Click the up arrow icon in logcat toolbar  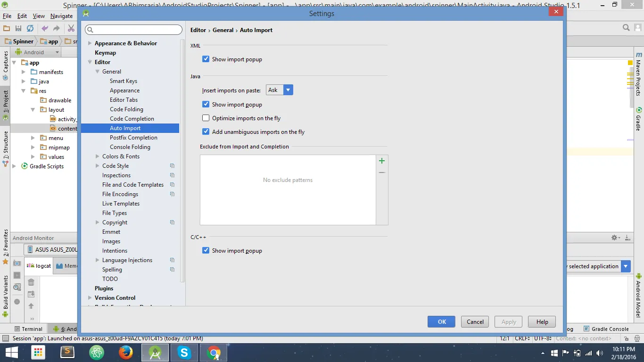pos(31,306)
